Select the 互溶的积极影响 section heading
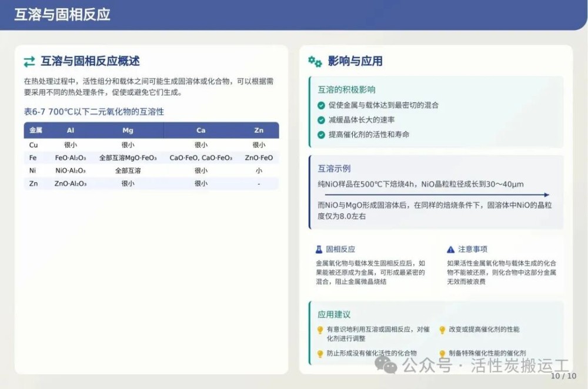Image resolution: width=588 pixels, height=389 pixels. pos(346,90)
